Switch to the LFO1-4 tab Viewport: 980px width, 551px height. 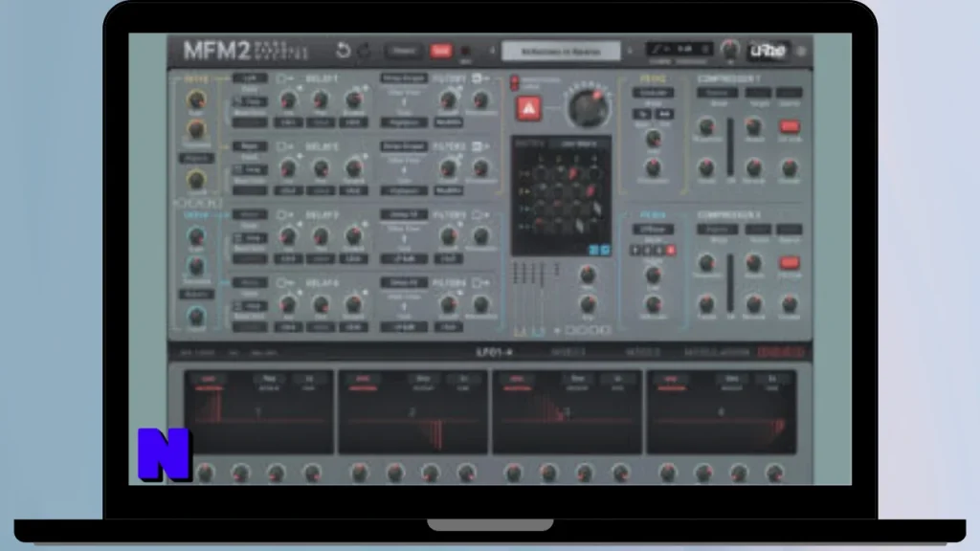[x=495, y=352]
